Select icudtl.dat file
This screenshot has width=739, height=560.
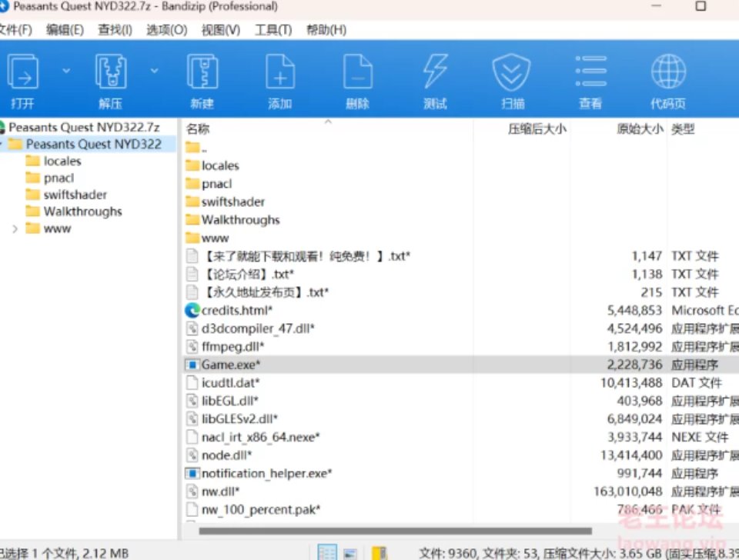(x=230, y=382)
